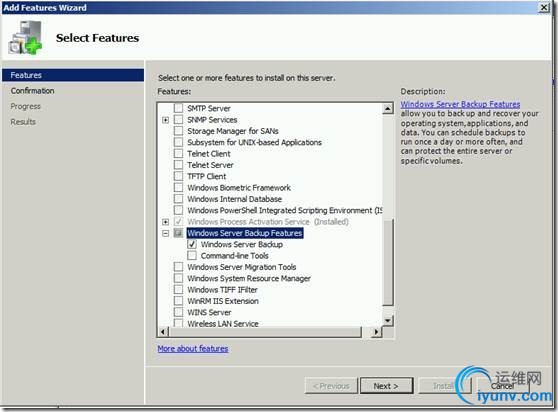Go to the Confirmation step
The width and height of the screenshot is (558, 412).
coord(32,91)
